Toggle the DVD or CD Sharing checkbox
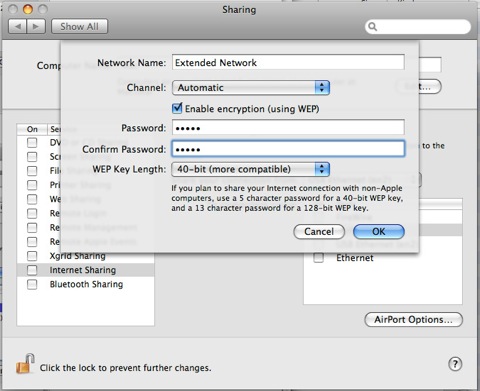 (x=32, y=143)
